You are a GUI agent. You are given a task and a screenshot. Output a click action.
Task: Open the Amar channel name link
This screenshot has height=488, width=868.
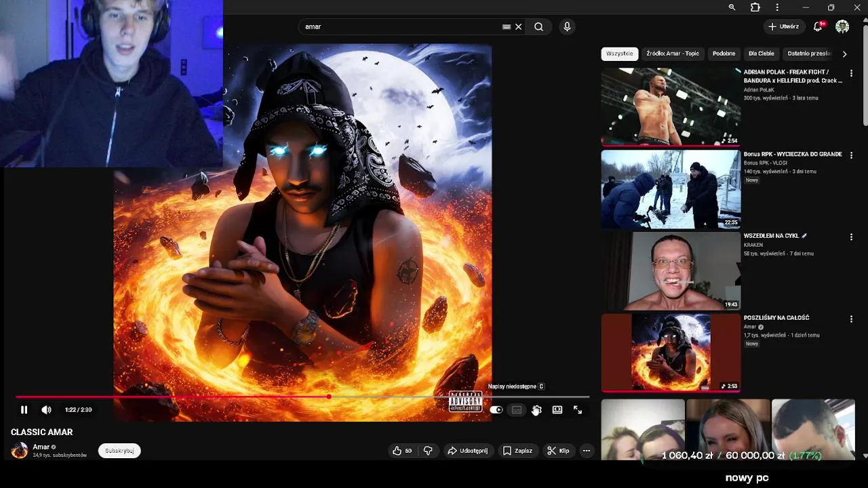[x=41, y=447]
